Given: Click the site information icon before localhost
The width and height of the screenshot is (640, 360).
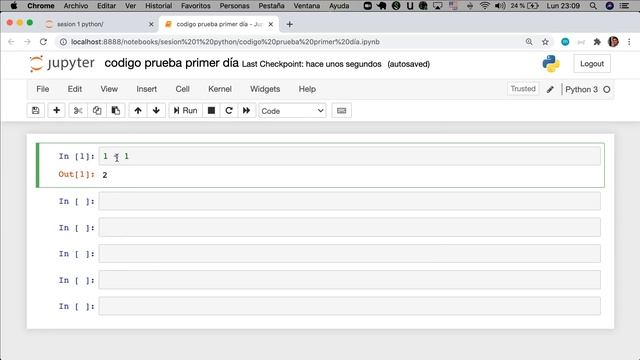Looking at the screenshot, I should pos(63,42).
